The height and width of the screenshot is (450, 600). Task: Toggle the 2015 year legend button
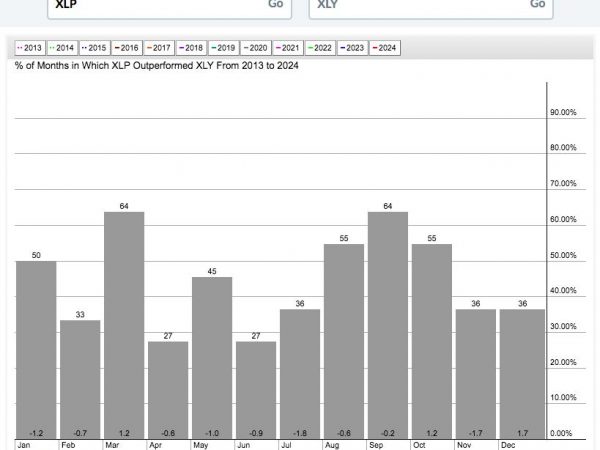pos(95,48)
